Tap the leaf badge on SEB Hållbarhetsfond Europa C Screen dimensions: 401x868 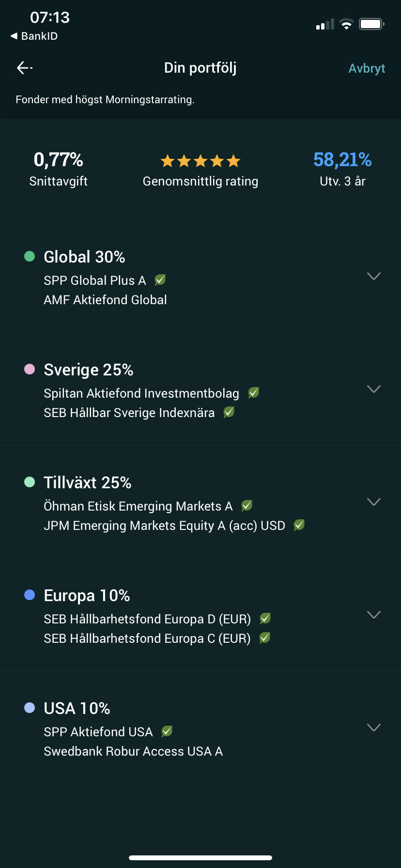[x=264, y=638]
